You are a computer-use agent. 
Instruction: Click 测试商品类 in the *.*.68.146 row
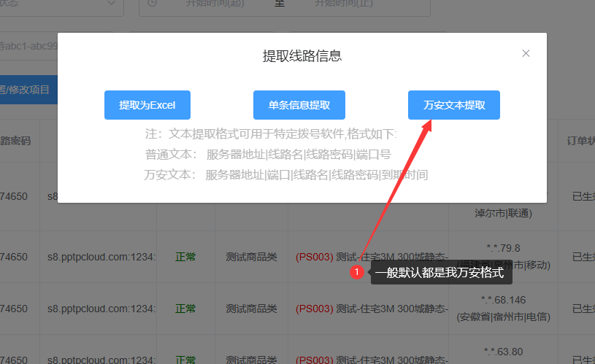251,309
